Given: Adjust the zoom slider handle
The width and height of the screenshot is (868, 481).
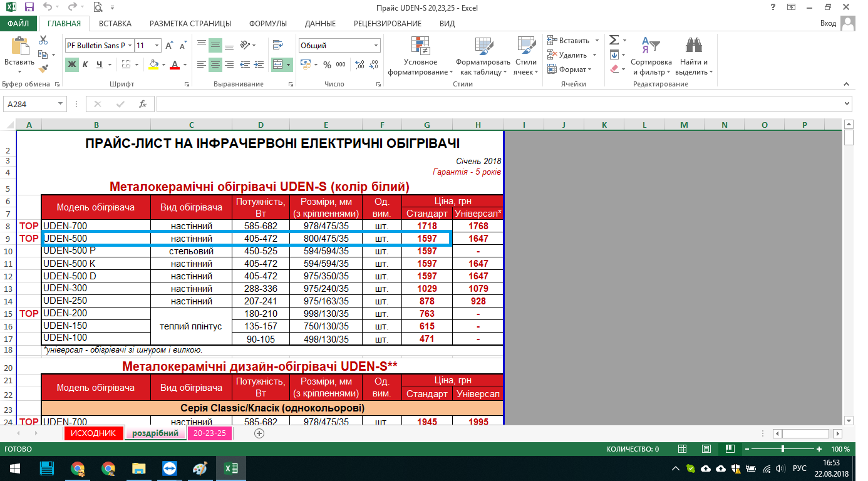Looking at the screenshot, I should click(x=783, y=449).
